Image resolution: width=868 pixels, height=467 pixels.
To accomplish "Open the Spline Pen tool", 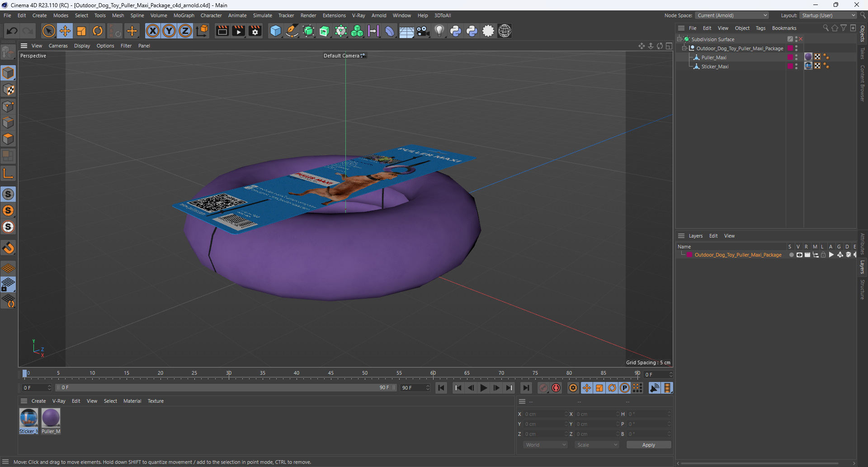I will [x=292, y=31].
